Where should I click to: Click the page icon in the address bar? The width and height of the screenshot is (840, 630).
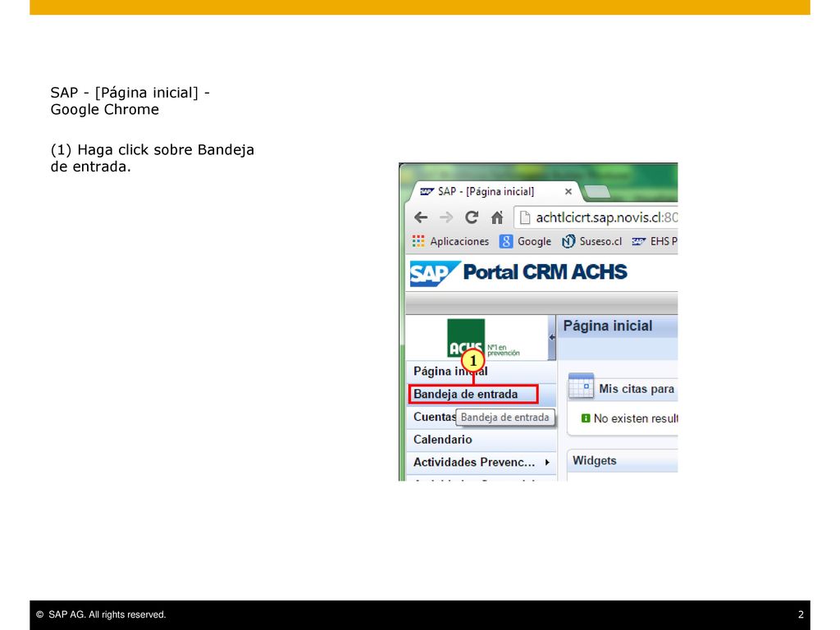tap(525, 217)
